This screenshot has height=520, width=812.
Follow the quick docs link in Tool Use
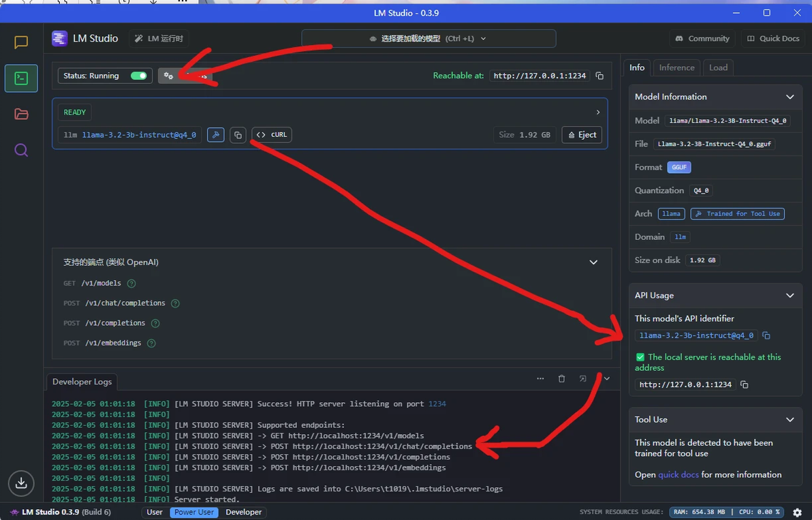tap(678, 474)
